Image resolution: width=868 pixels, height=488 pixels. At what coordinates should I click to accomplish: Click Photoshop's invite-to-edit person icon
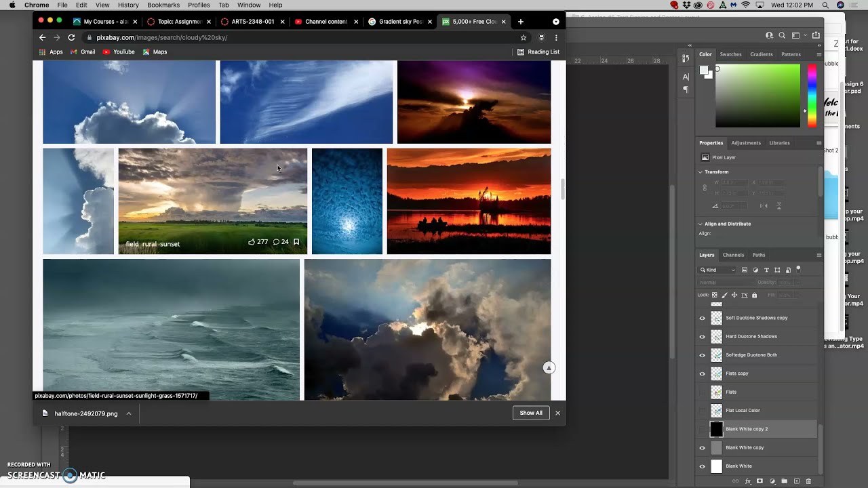point(769,35)
